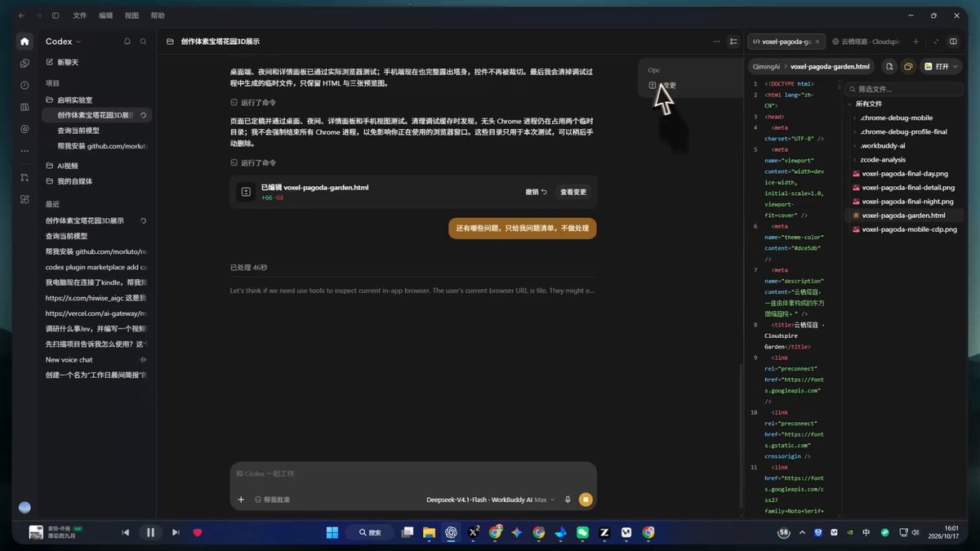Open the 文件 menu
The image size is (980, 551).
pyautogui.click(x=79, y=16)
